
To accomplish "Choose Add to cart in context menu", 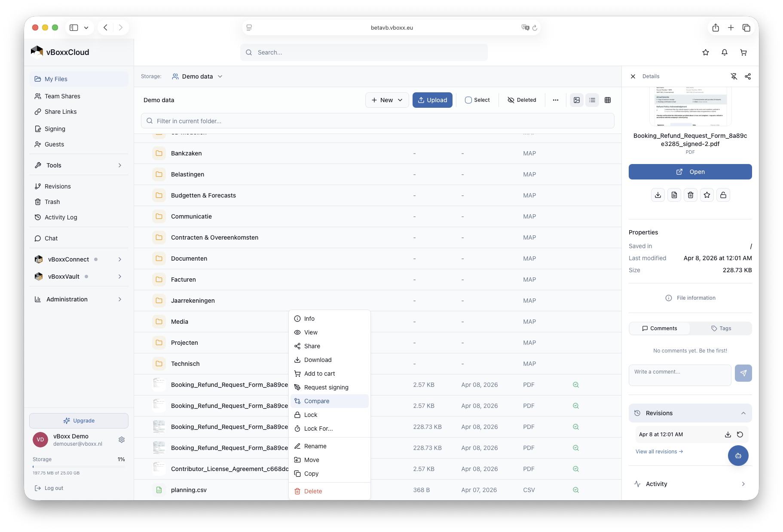I will (x=330, y=374).
